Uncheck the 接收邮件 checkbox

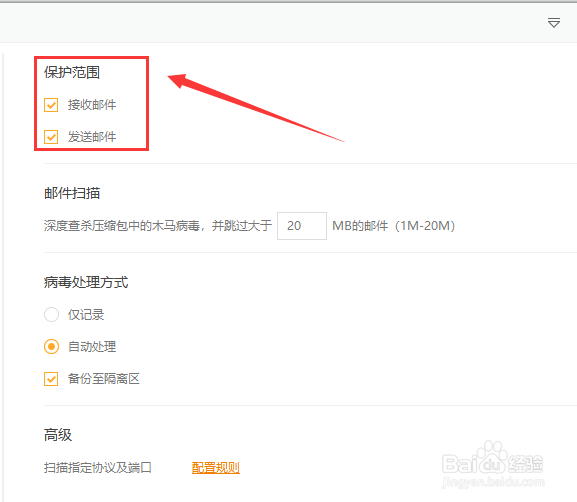51,105
